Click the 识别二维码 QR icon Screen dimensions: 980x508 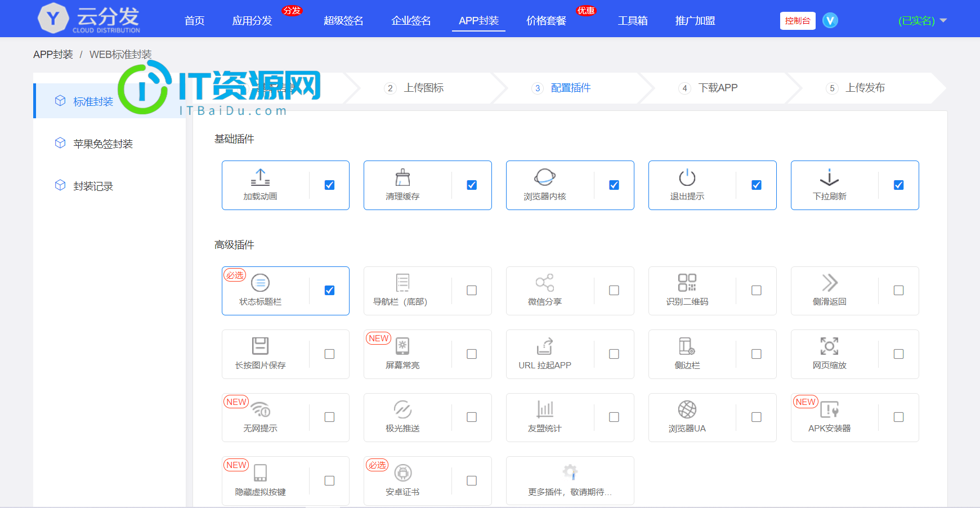point(687,283)
